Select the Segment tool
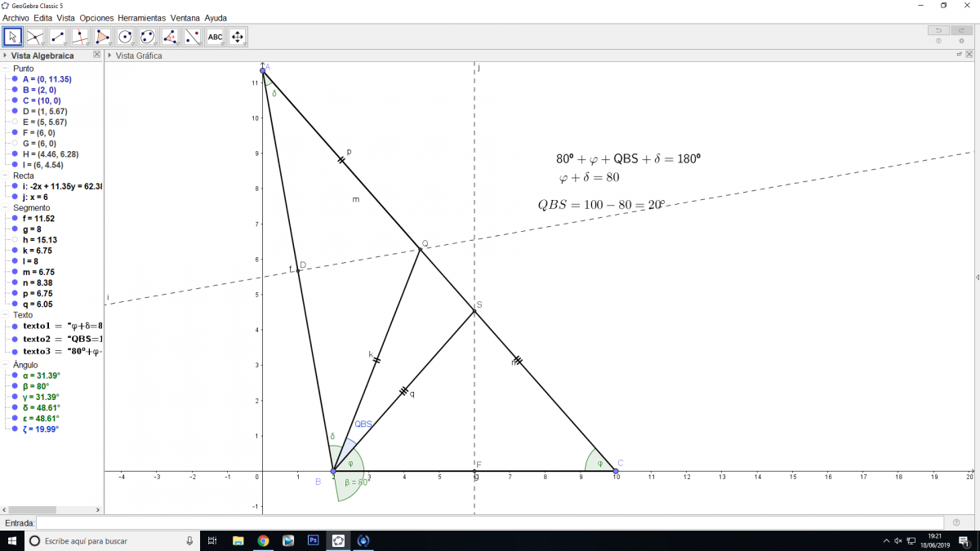 (x=57, y=37)
